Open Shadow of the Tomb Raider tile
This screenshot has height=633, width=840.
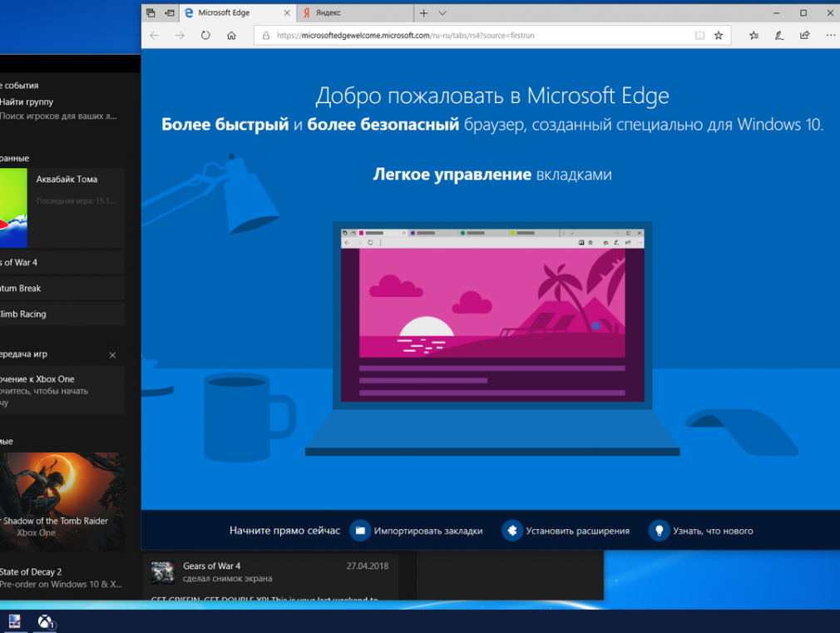(x=62, y=502)
